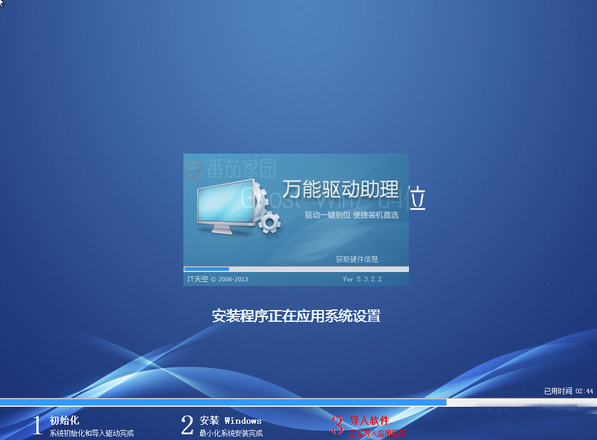Click the 安装程序正在应用系统设置 message

click(x=296, y=316)
